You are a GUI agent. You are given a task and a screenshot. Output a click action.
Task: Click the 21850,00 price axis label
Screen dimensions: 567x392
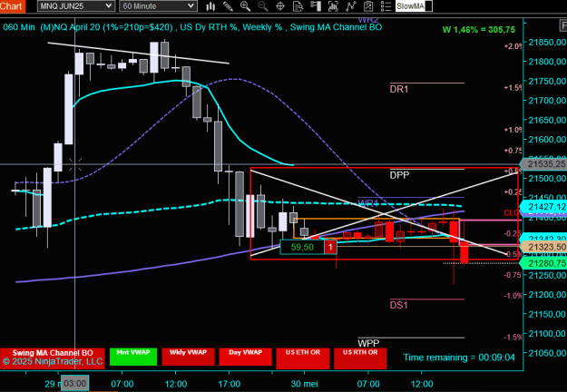coord(547,43)
